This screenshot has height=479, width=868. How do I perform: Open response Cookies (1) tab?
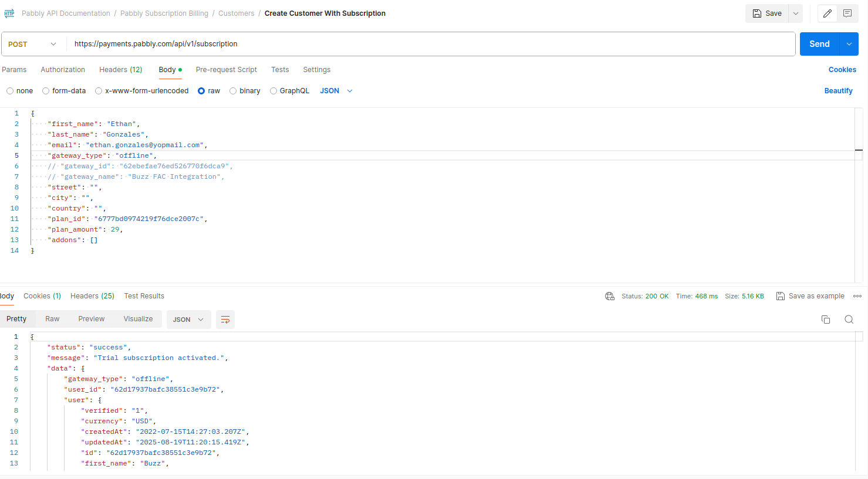pyautogui.click(x=42, y=296)
